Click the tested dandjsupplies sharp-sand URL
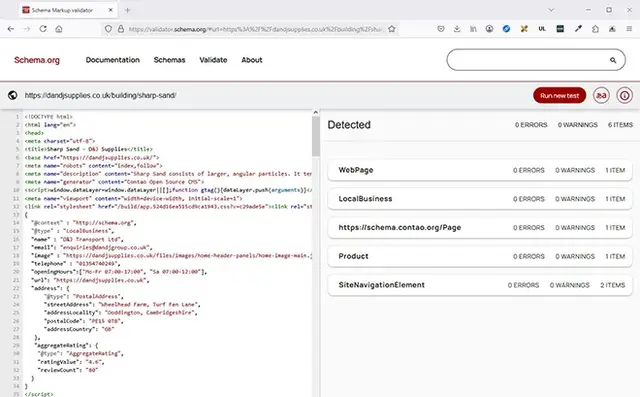 tap(100, 95)
